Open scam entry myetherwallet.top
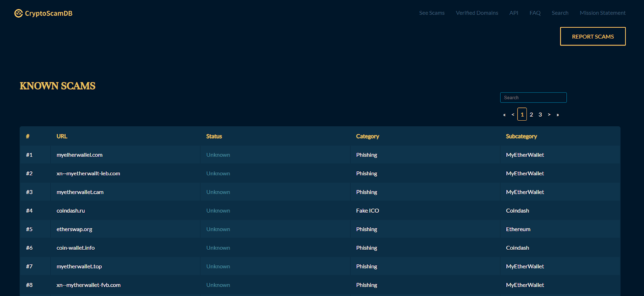This screenshot has width=644, height=296. pyautogui.click(x=79, y=266)
